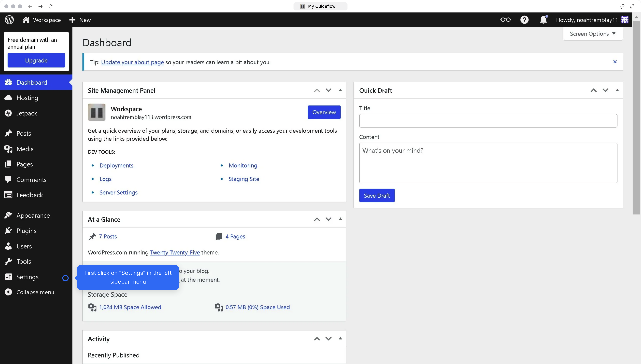The height and width of the screenshot is (364, 641).
Task: Reload the browser page
Action: (x=51, y=6)
